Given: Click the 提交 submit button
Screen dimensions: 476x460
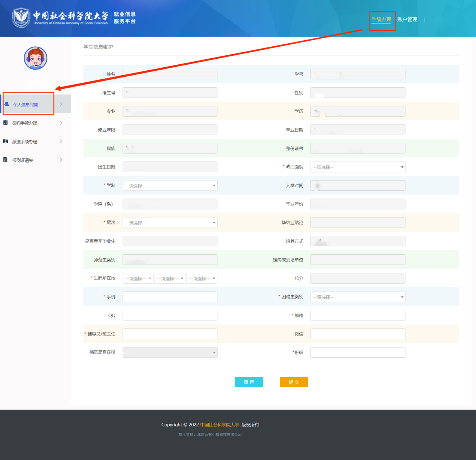Looking at the screenshot, I should 294,382.
